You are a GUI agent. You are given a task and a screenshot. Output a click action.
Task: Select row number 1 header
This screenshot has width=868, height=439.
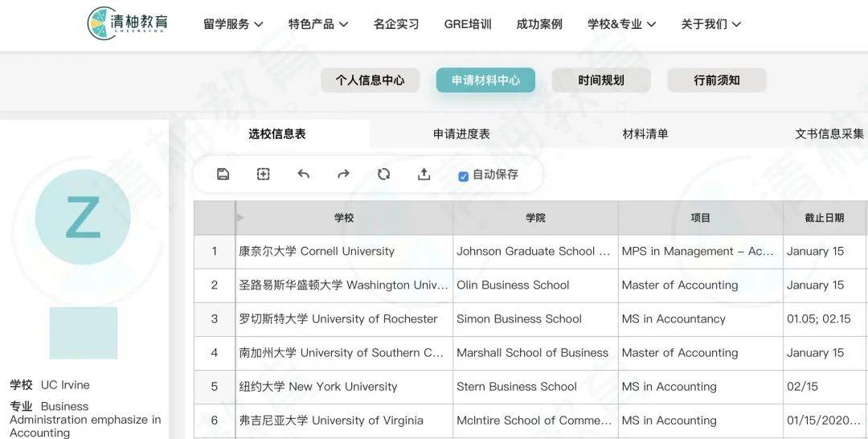click(215, 252)
